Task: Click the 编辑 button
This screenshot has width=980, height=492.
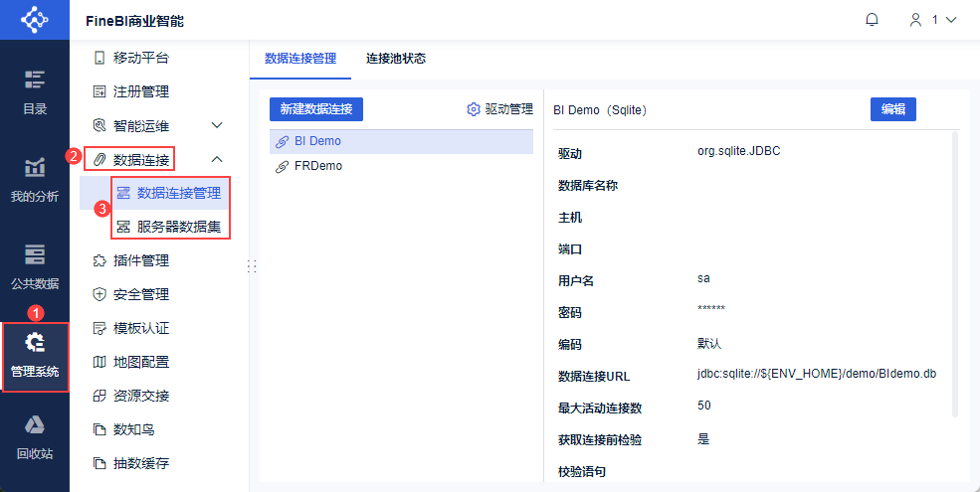Action: click(x=893, y=109)
